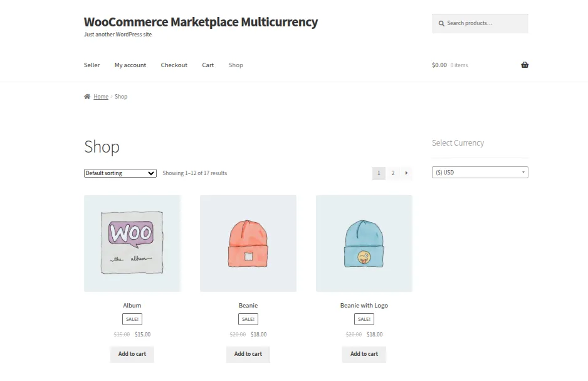Click the Home breadcrumb link

(x=100, y=96)
